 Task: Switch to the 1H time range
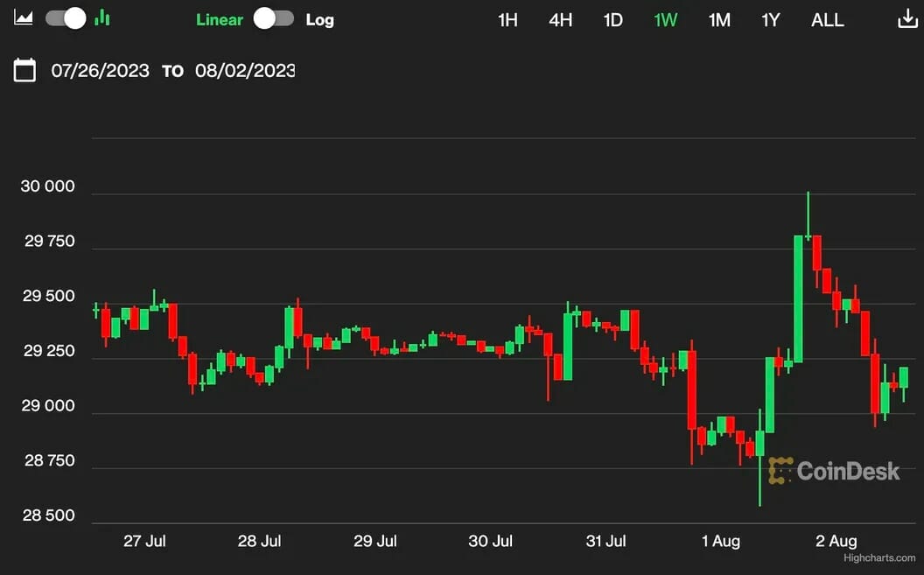point(507,19)
